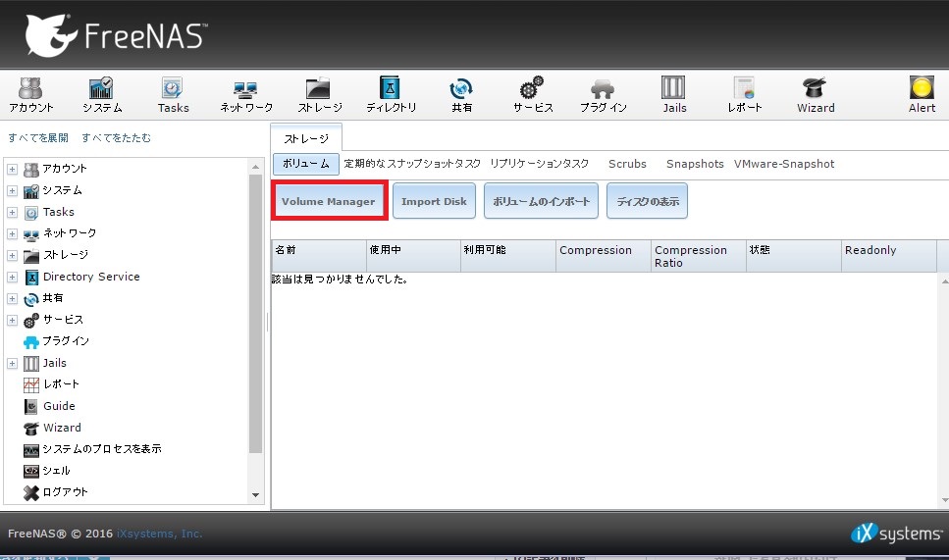This screenshot has height=560, width=949.
Task: Click the sidebar scrollbar thumb
Action: point(255,313)
